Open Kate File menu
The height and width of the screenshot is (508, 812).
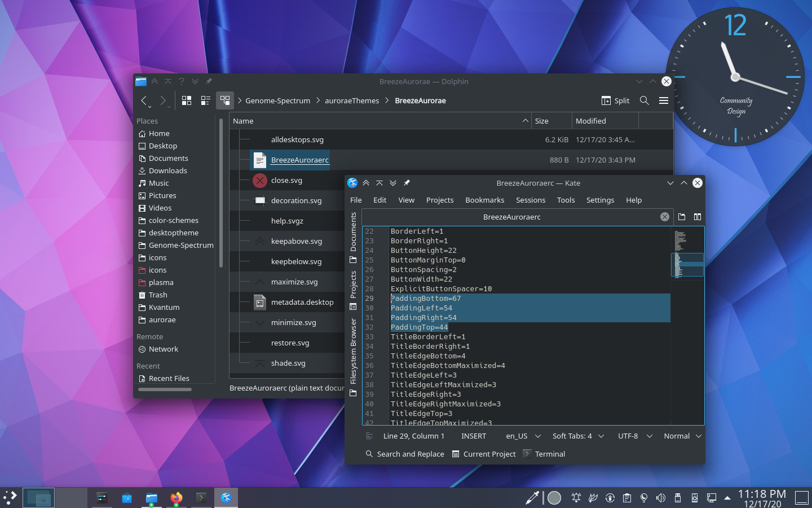[x=356, y=200]
